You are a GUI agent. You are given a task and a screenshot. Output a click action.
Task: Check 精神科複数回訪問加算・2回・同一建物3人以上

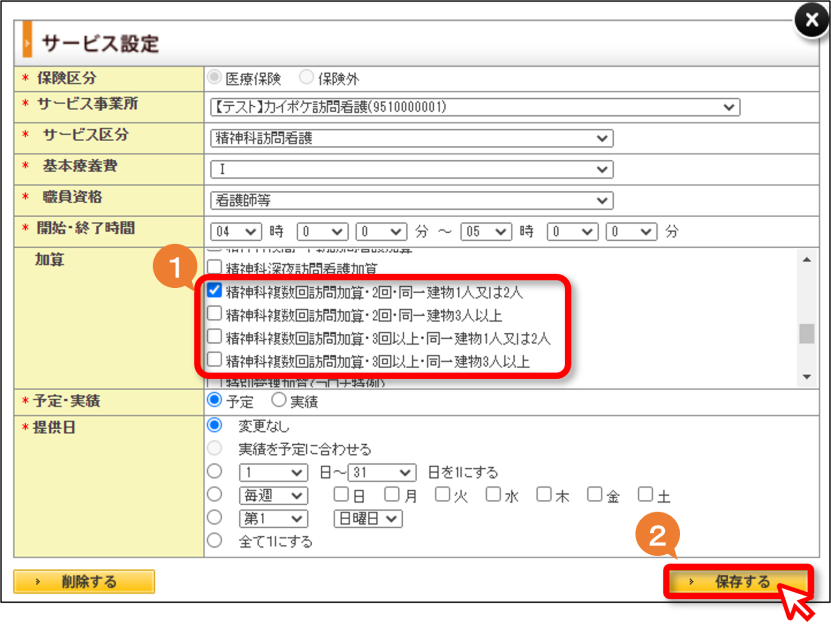point(214,313)
